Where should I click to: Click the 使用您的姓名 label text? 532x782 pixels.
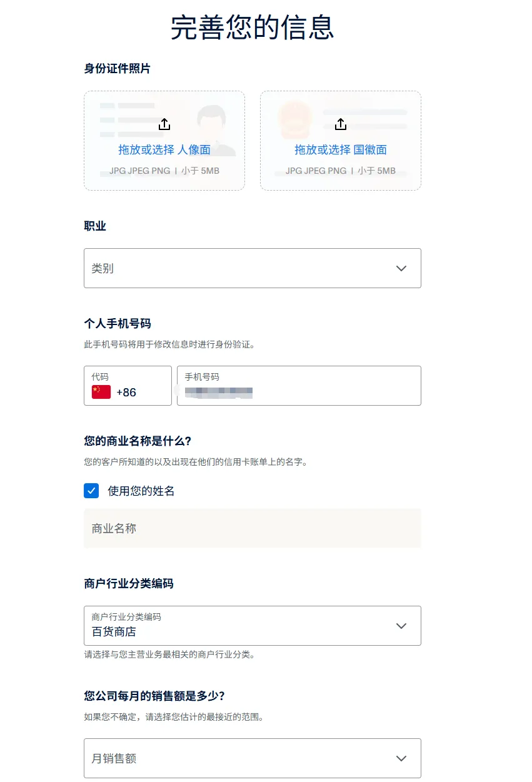click(141, 491)
